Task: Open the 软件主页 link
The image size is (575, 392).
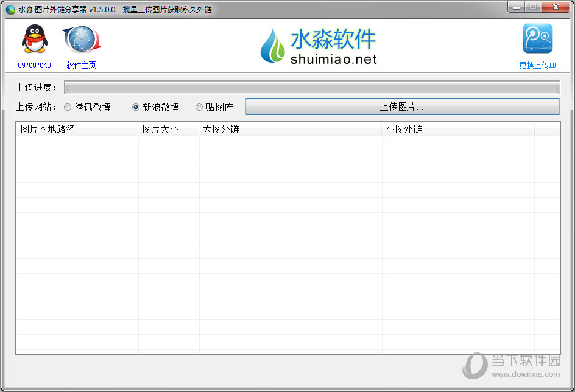Action: point(82,65)
